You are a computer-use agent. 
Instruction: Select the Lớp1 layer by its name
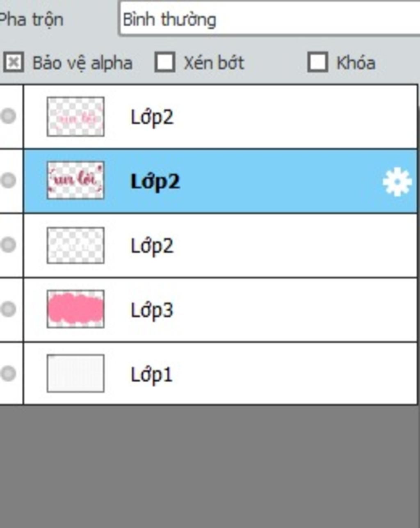click(152, 374)
